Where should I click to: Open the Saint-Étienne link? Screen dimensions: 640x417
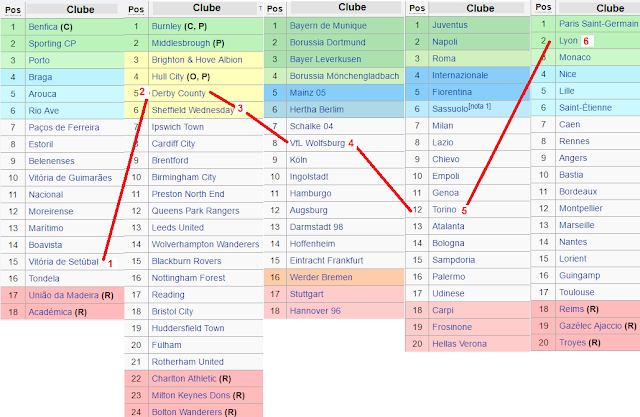[x=585, y=108]
